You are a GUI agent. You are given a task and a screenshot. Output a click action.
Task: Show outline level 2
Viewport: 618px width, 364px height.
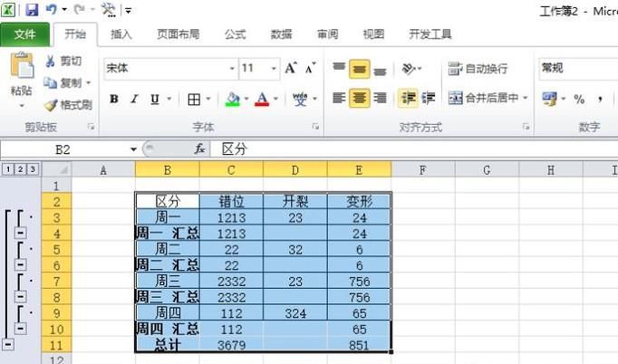coord(20,169)
